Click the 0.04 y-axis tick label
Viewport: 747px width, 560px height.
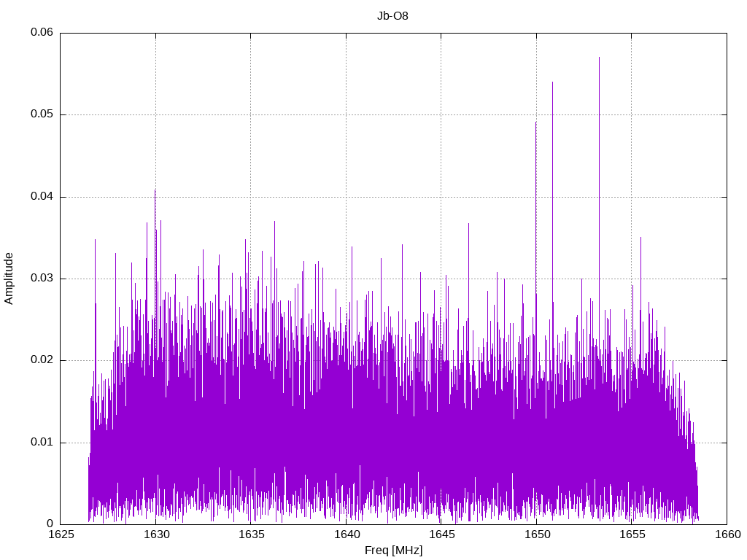click(x=42, y=196)
